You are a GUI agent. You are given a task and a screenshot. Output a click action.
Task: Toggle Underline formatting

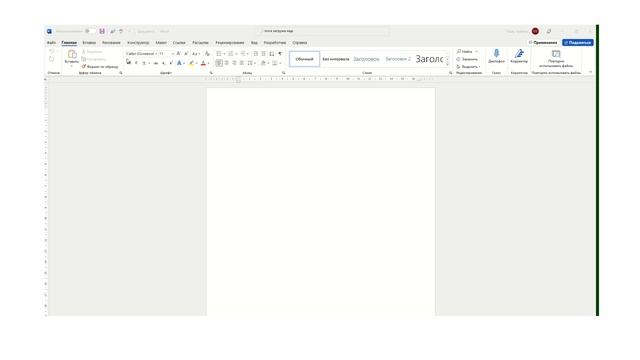144,63
